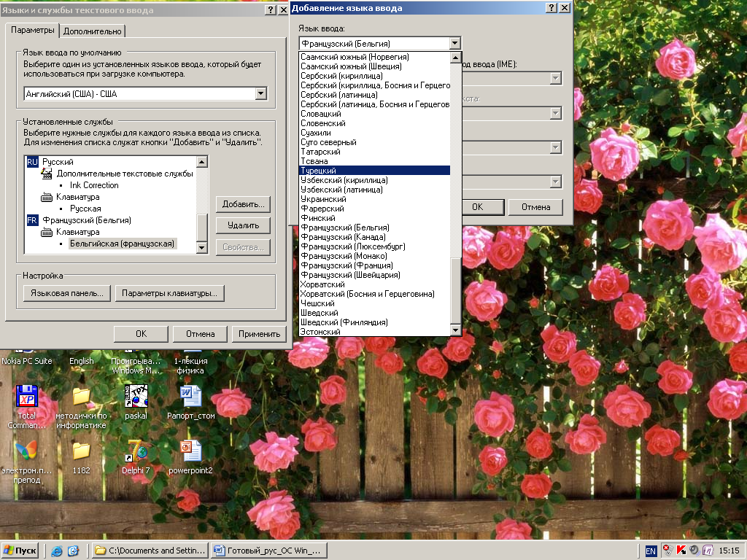Select Словацкий in the language list

tap(374, 114)
